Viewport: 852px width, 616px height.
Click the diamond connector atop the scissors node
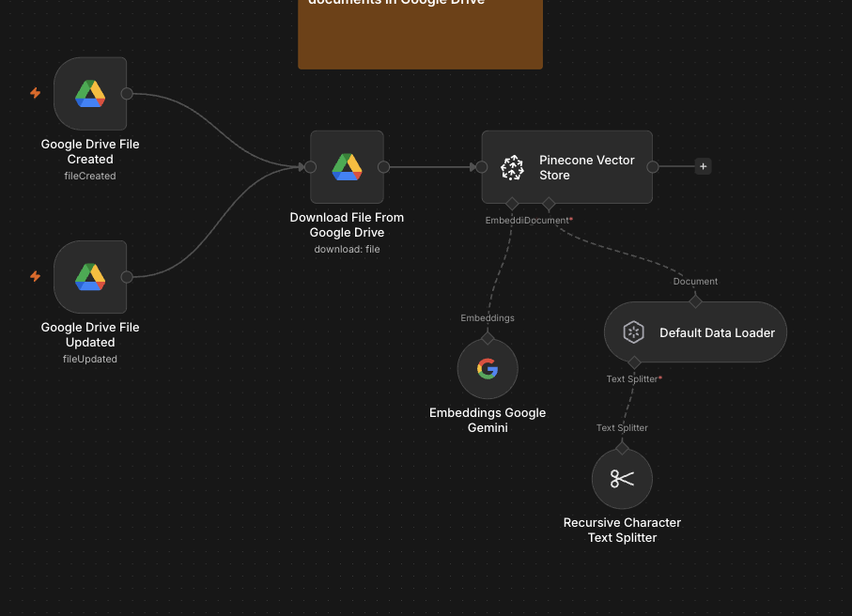[622, 449]
